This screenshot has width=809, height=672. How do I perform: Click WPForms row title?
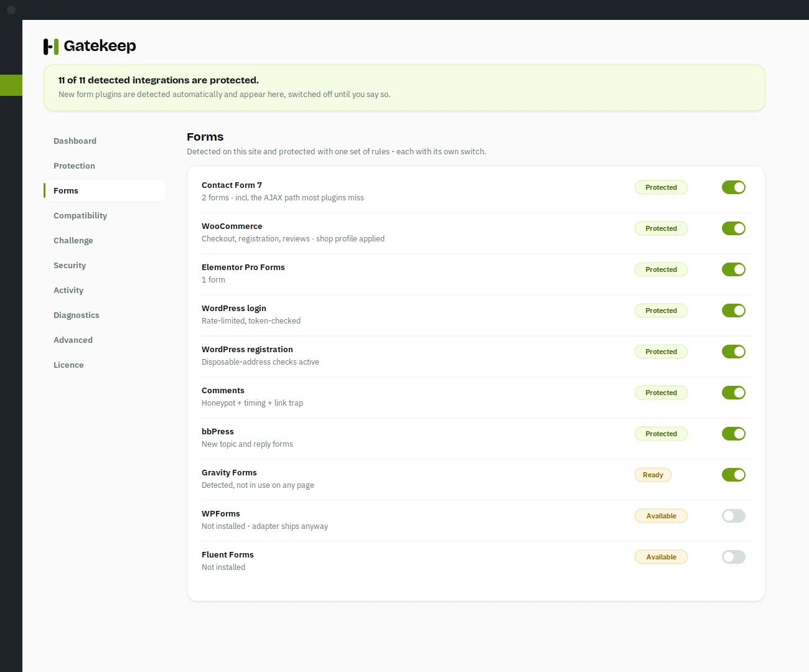pos(221,514)
